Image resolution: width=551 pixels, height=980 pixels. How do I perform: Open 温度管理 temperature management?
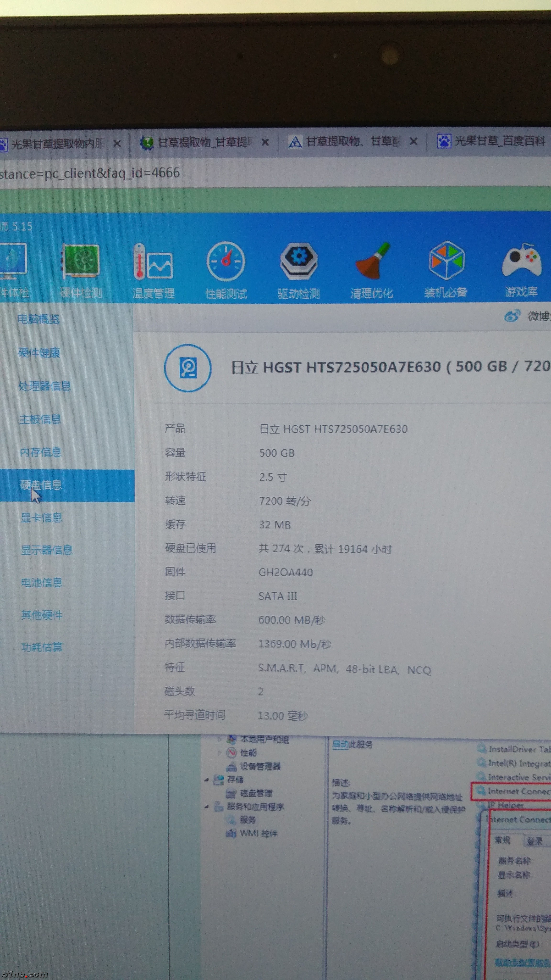click(x=153, y=271)
